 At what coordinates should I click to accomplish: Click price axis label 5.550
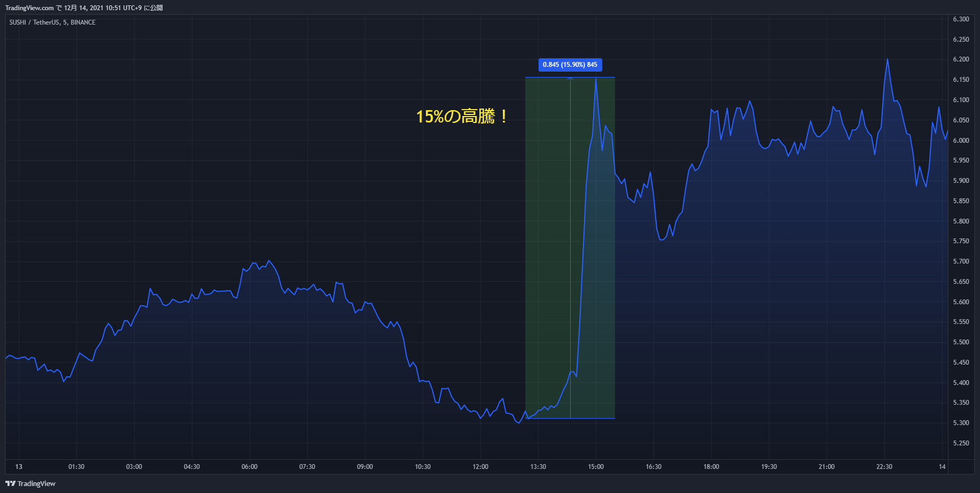tap(961, 322)
